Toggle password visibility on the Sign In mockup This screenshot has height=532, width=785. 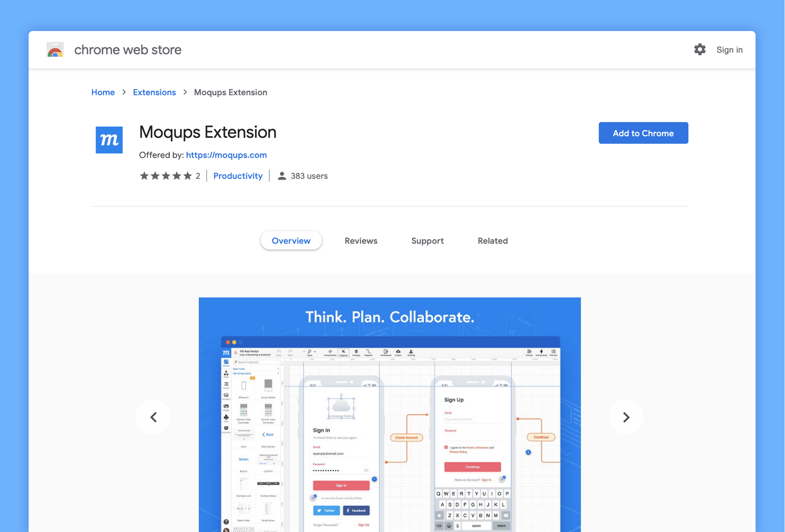(366, 470)
